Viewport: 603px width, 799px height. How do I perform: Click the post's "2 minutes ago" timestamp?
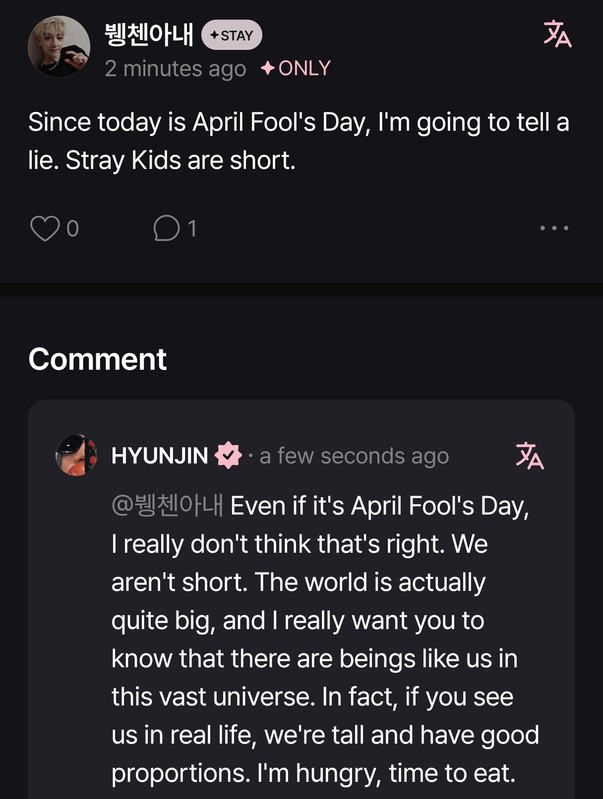click(x=175, y=69)
